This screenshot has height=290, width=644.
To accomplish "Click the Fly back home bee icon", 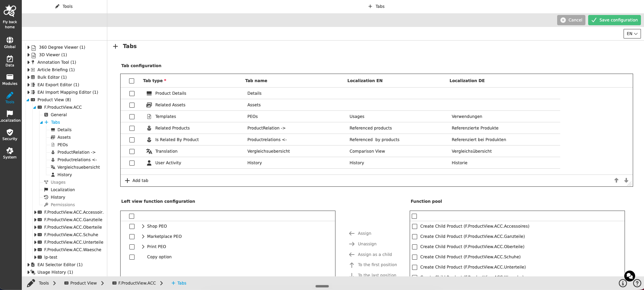I will (x=10, y=11).
